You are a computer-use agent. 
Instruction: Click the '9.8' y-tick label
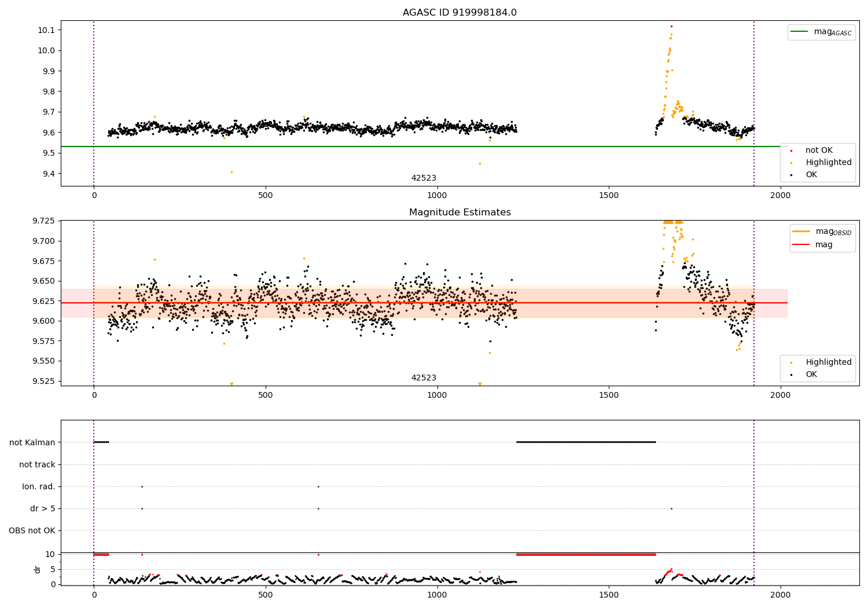coord(50,91)
